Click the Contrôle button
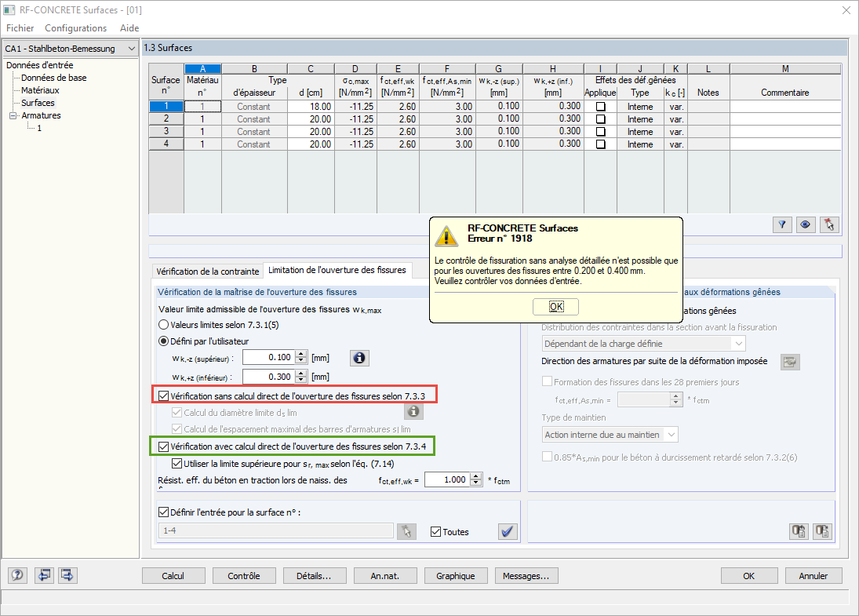859x616 pixels. (x=244, y=576)
